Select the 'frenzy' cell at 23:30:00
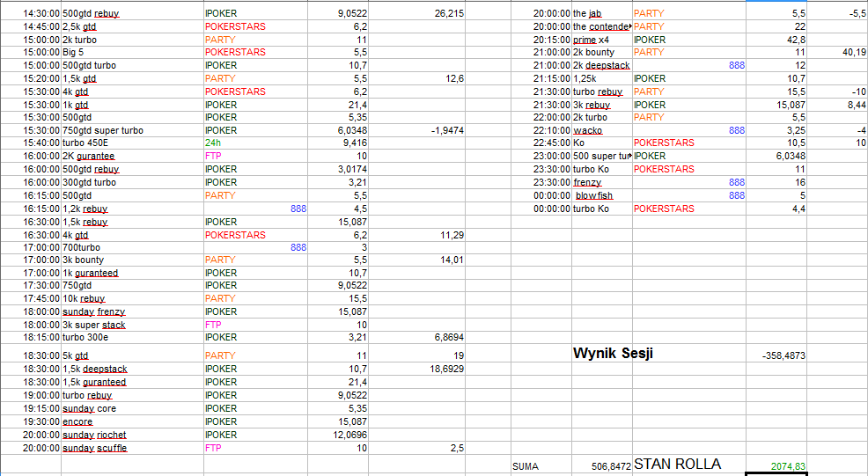Viewport: 868px width, 476px height. click(x=602, y=182)
